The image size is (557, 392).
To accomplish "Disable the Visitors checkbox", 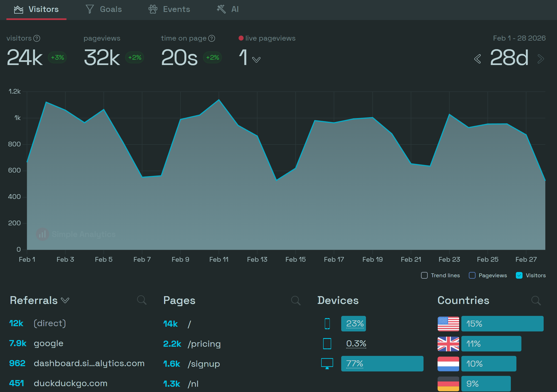I will click(519, 275).
